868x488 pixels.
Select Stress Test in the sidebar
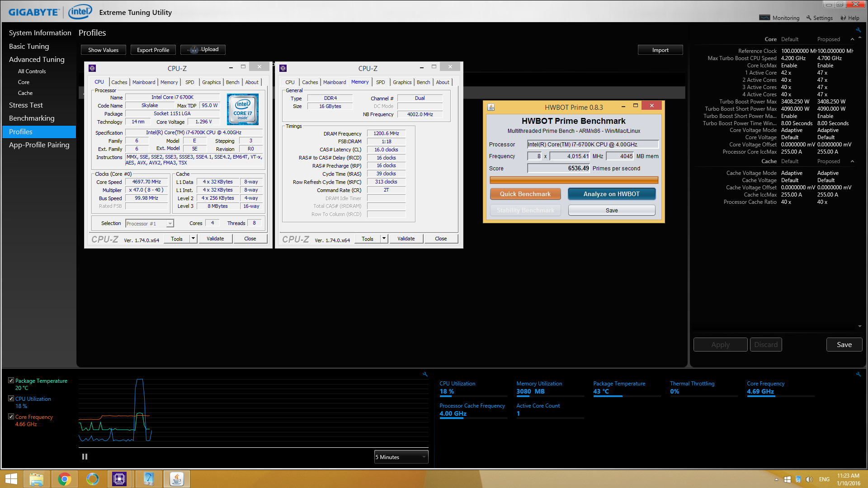point(26,105)
